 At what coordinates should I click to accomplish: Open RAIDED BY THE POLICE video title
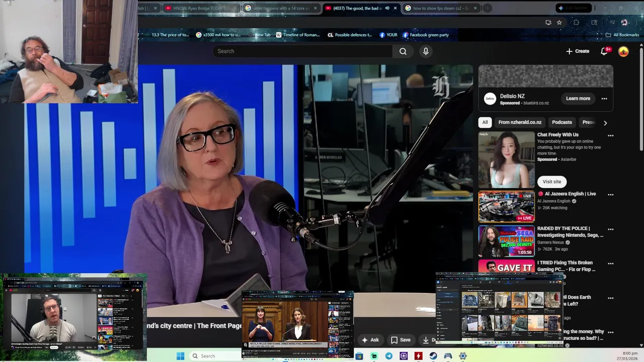click(x=570, y=232)
